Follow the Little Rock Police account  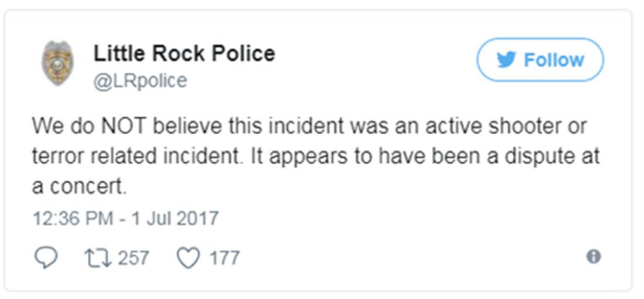pyautogui.click(x=540, y=60)
